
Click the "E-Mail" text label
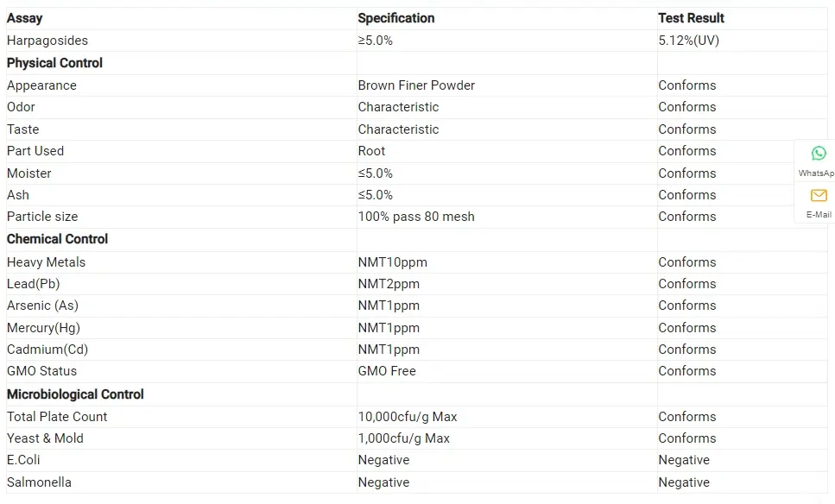[x=818, y=215]
